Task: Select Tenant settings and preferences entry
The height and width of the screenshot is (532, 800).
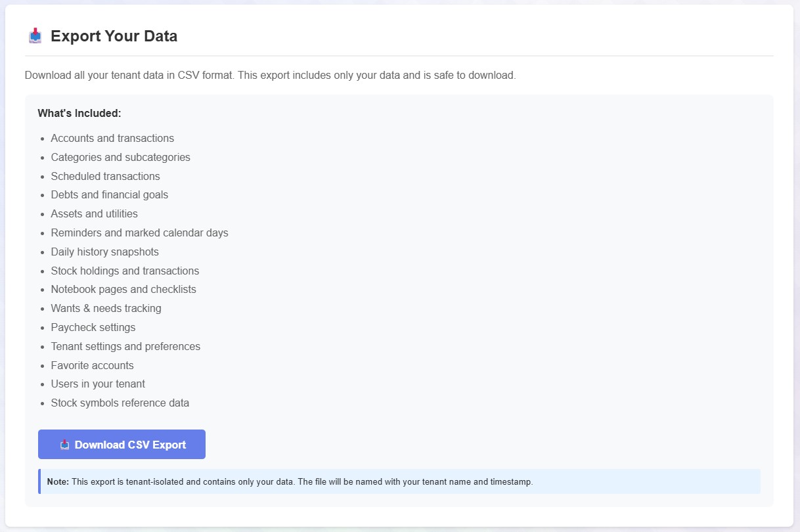Action: pos(125,346)
